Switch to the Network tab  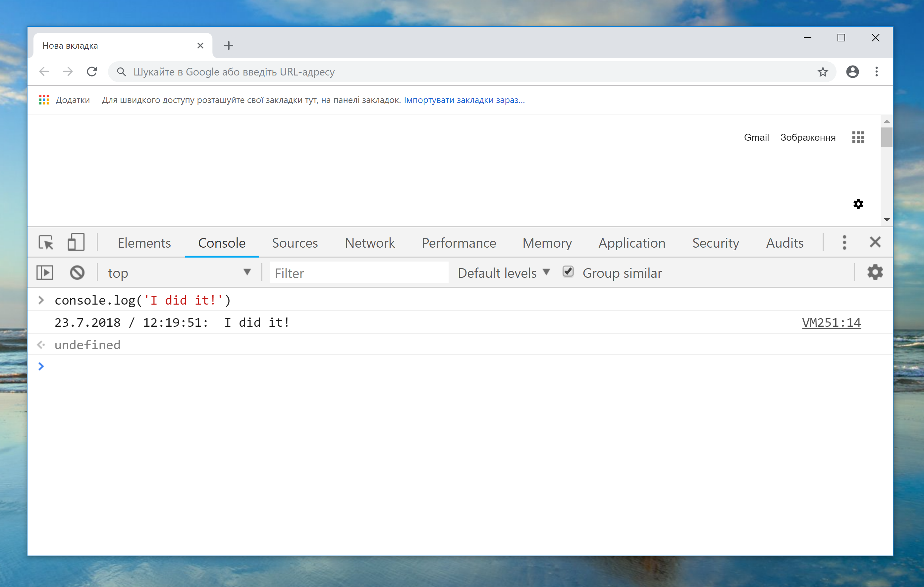click(x=369, y=243)
